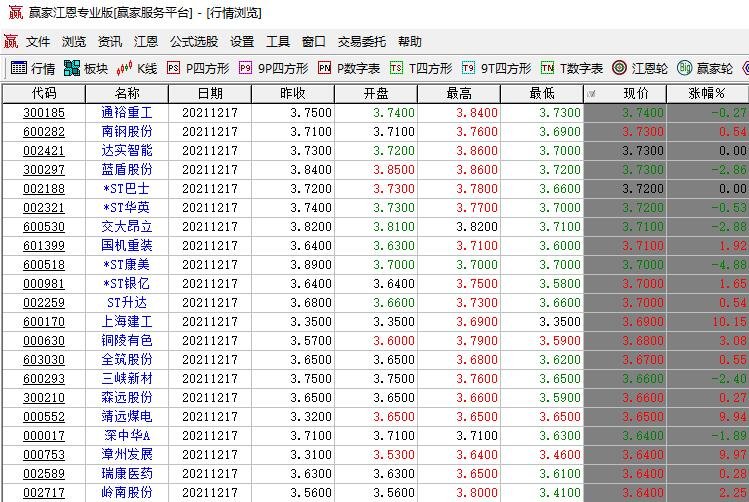Screen dimensions: 749x502
Task: Open the 公式选股 menu
Action: 194,42
